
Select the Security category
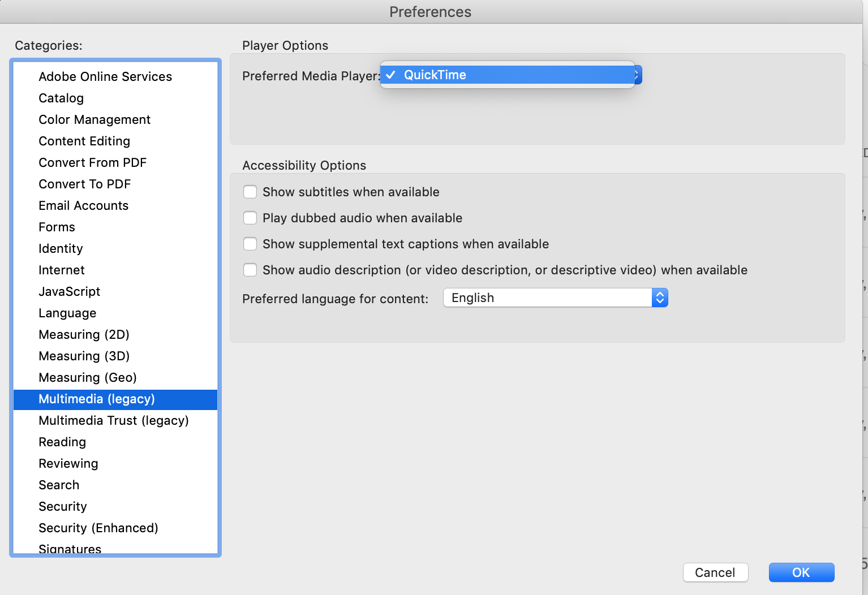pyautogui.click(x=62, y=506)
